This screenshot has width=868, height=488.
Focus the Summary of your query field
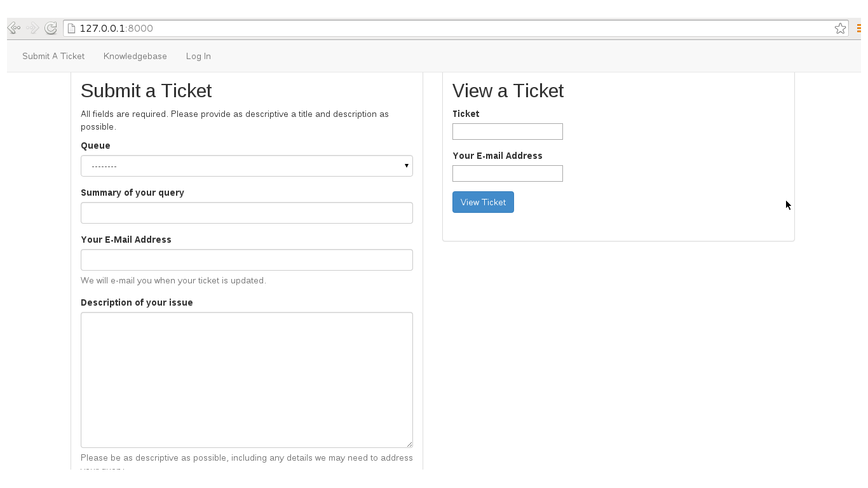(x=247, y=212)
